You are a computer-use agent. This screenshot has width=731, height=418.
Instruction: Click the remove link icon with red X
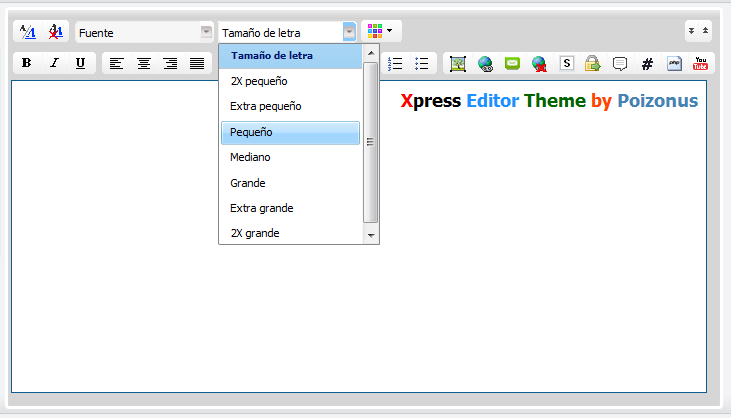pos(539,63)
